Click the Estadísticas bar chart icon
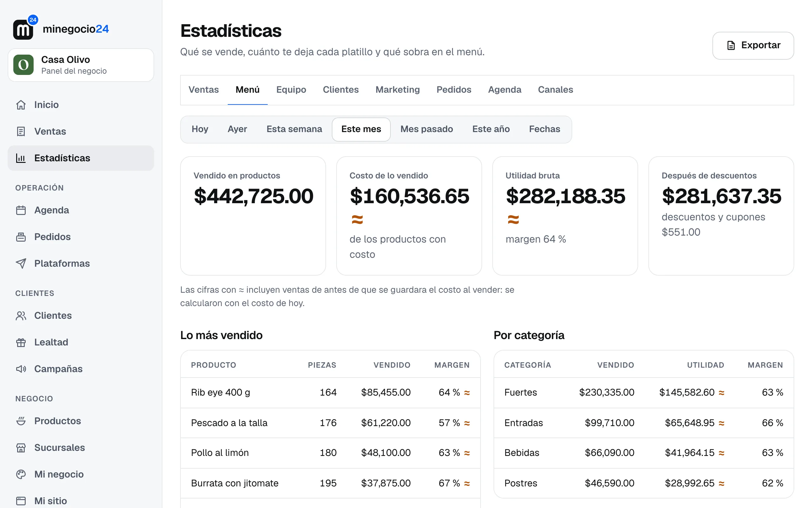 coord(21,158)
